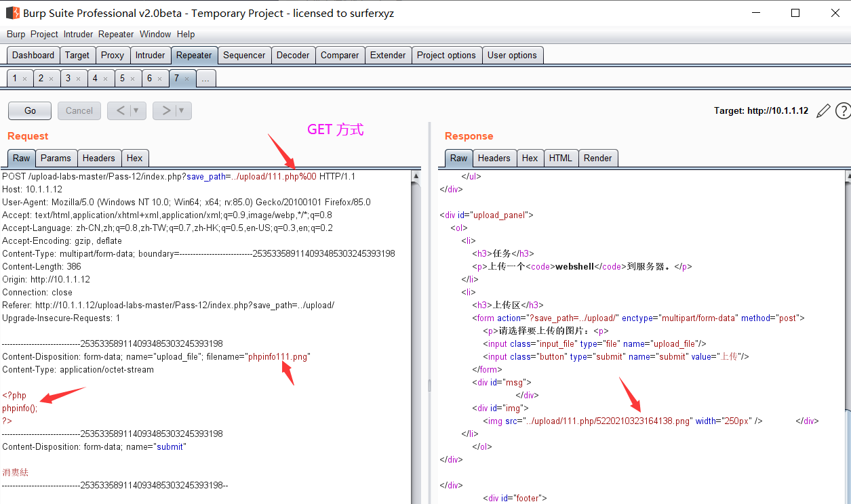Image resolution: width=851 pixels, height=504 pixels.
Task: Open the User options tab
Action: tap(512, 56)
